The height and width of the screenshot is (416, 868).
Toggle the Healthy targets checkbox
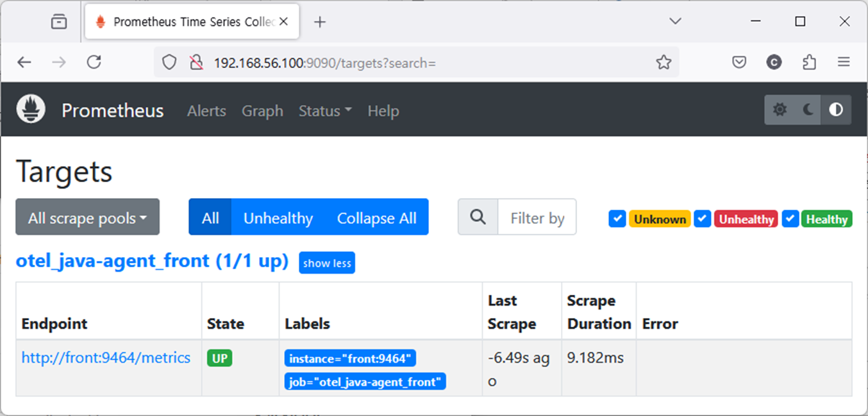pos(790,219)
